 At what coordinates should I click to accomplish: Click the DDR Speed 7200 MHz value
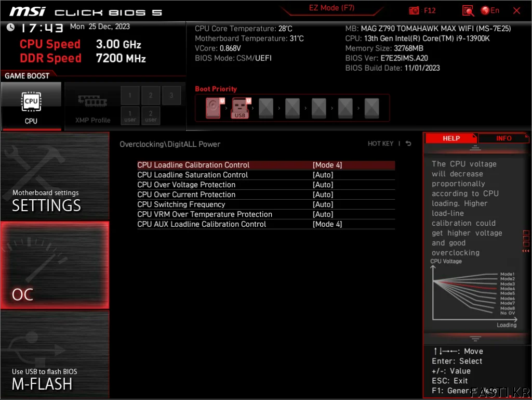pyautogui.click(x=121, y=58)
